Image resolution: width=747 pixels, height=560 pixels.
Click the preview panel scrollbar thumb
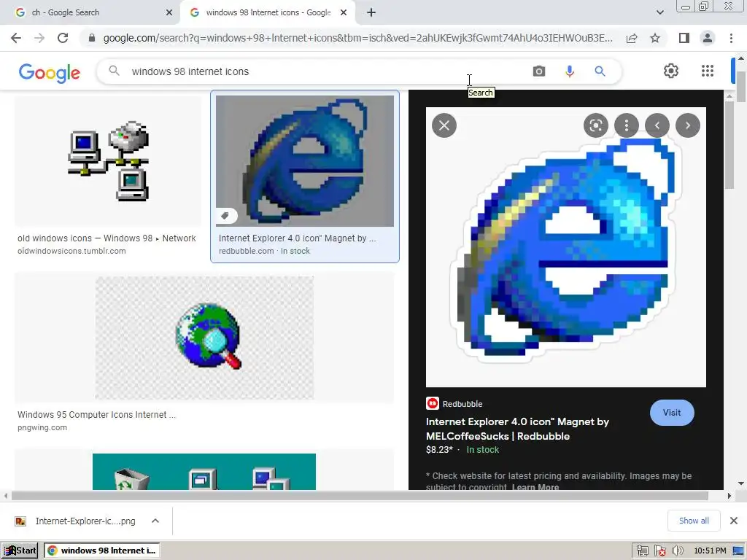click(729, 145)
